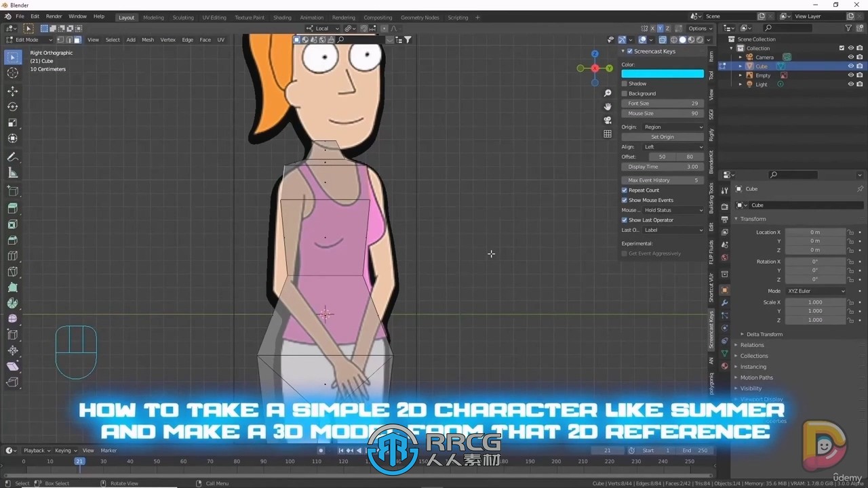This screenshot has height=488, width=868.
Task: Click the Location X input field
Action: point(816,232)
